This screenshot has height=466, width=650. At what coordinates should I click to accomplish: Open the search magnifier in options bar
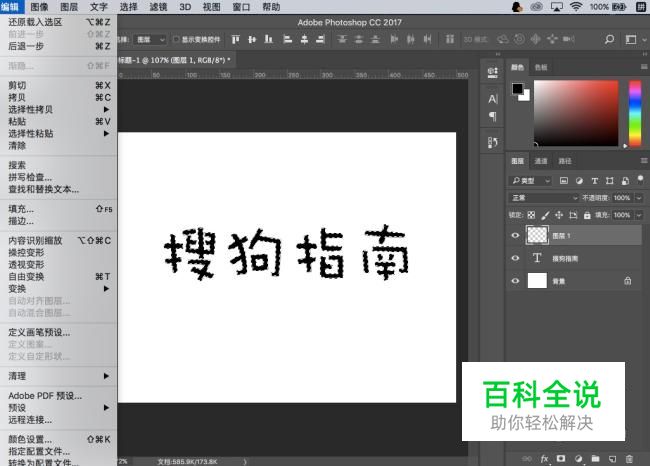(x=609, y=39)
